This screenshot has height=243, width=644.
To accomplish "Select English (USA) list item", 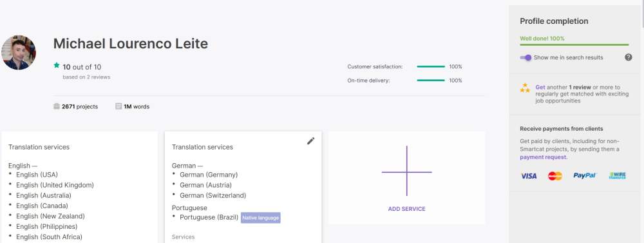I will coord(37,175).
